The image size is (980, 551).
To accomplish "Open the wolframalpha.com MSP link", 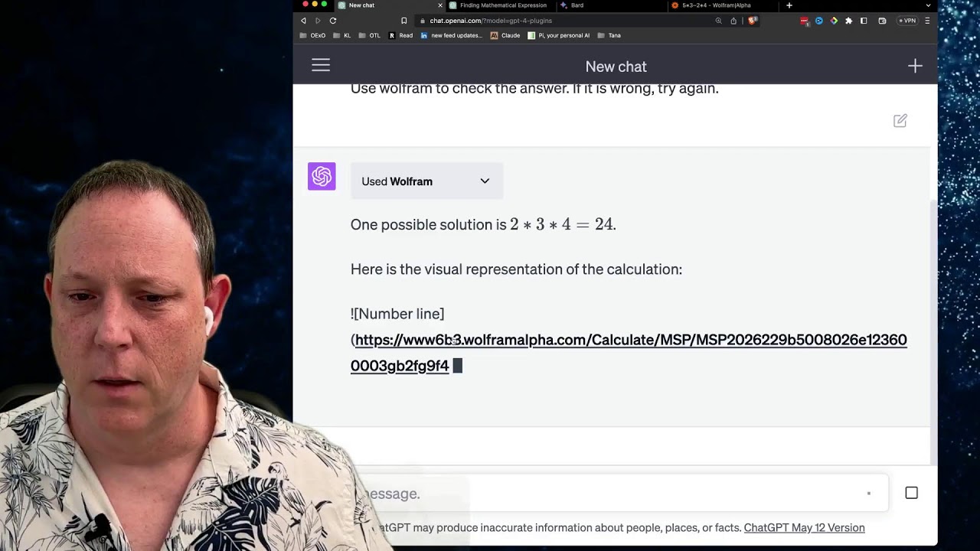I will [x=629, y=353].
